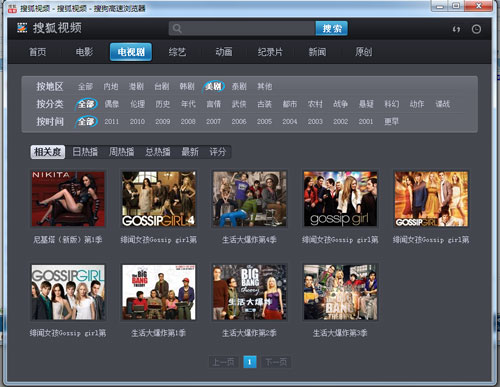Screen dimensions: 500x387
Task: Click the 搜索 search button
Action: (332, 29)
